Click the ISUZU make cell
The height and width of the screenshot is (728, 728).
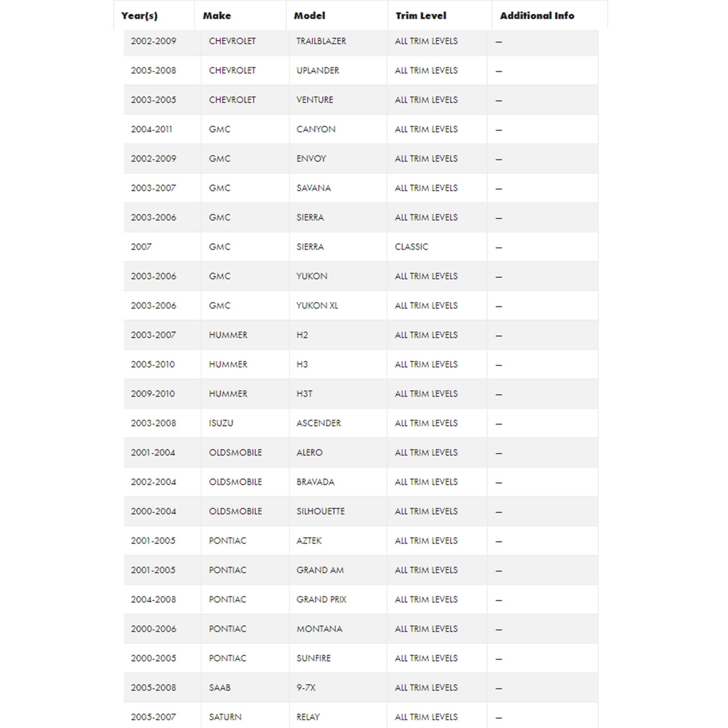click(221, 423)
